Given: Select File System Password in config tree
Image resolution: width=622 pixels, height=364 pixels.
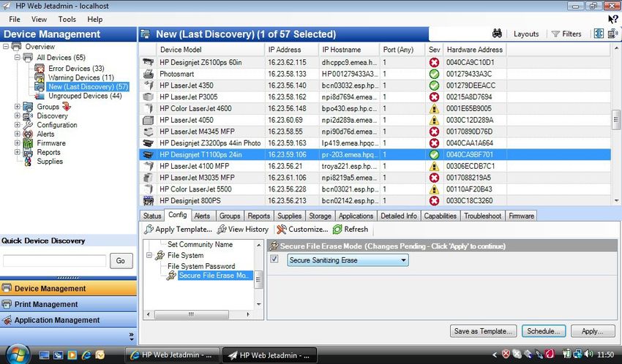Looking at the screenshot, I should click(x=201, y=266).
